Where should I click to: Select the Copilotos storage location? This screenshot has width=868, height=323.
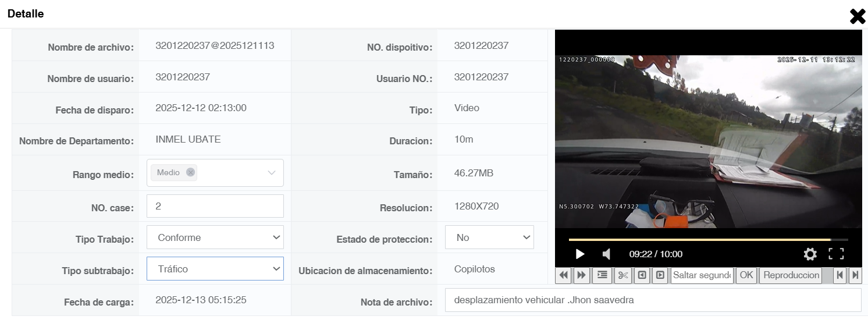[474, 269]
